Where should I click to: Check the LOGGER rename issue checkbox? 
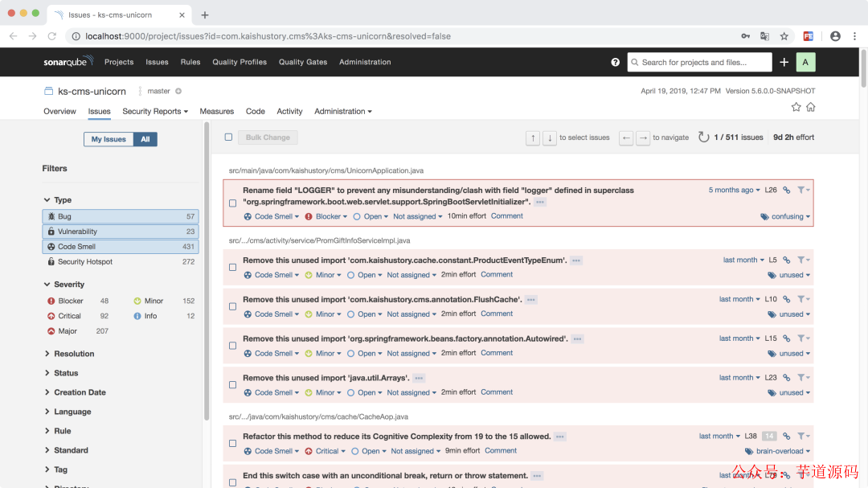coord(232,203)
